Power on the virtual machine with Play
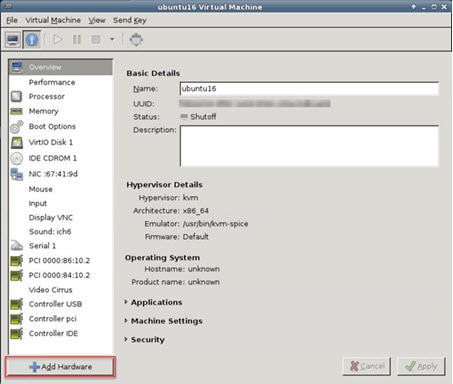Image resolution: width=453 pixels, height=384 pixels. point(58,40)
